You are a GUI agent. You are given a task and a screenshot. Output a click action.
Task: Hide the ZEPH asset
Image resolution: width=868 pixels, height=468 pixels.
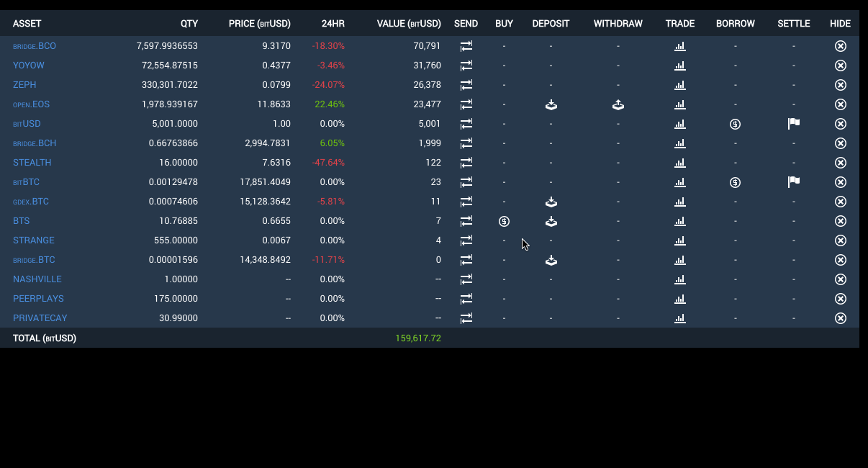point(840,85)
